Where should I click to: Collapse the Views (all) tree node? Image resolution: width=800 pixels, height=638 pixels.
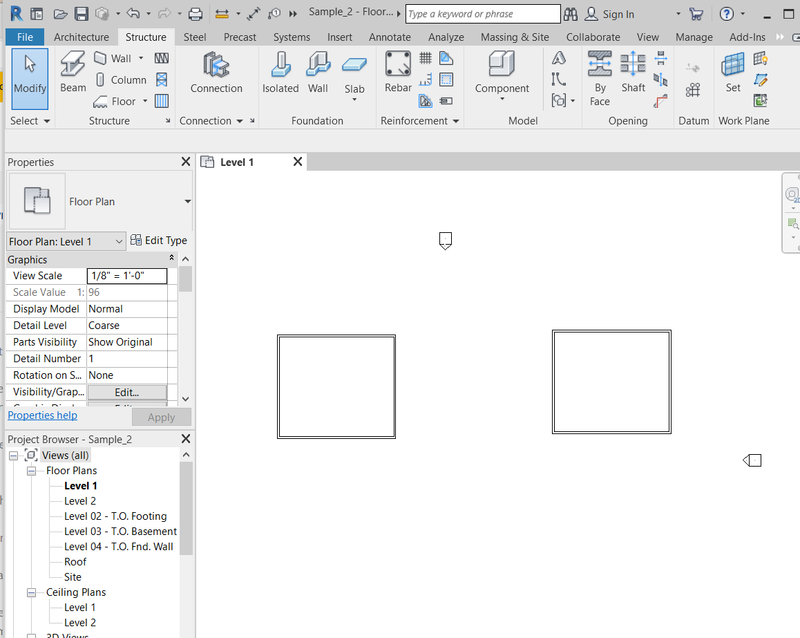pos(13,455)
